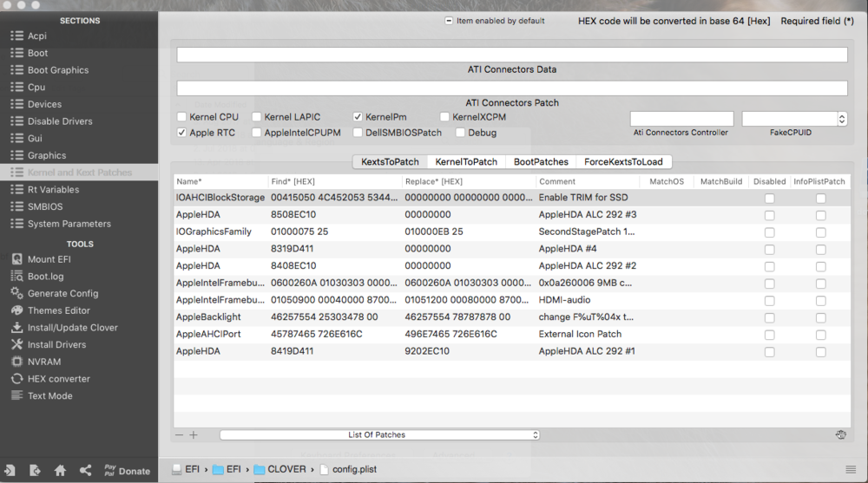Select the 'HDMI-audio' comment cell

pos(565,300)
